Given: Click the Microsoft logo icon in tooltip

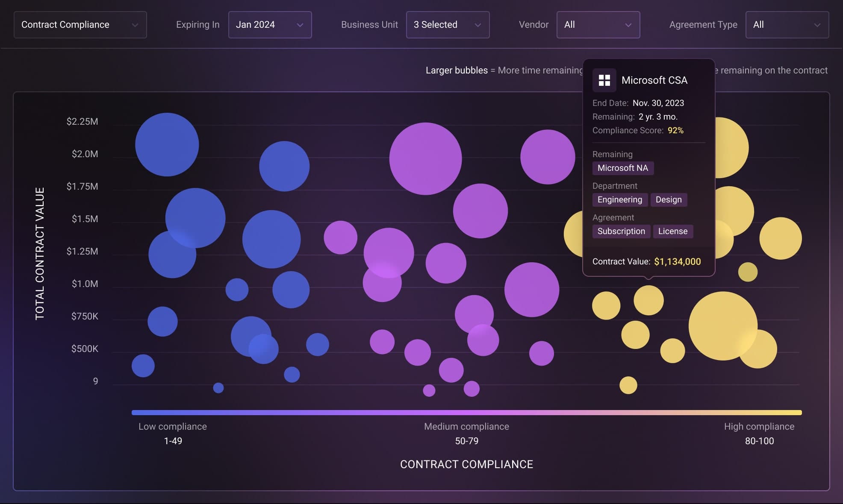Looking at the screenshot, I should tap(604, 80).
